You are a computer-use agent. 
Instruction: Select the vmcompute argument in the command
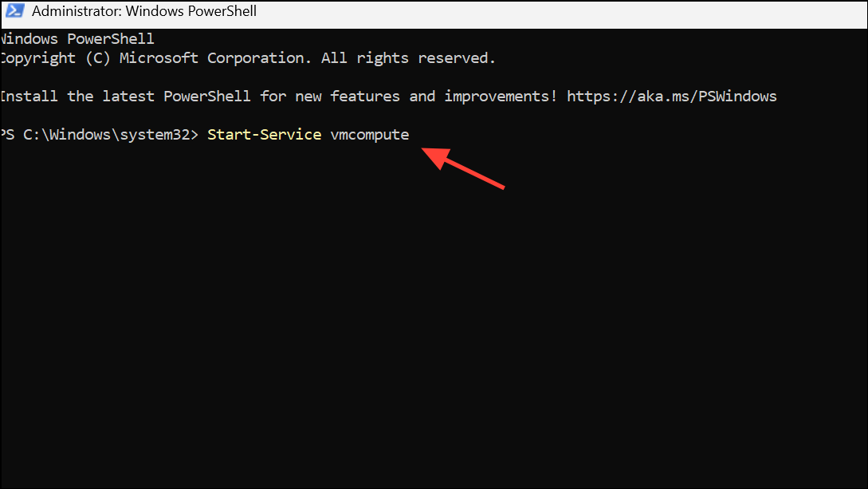[x=369, y=134]
